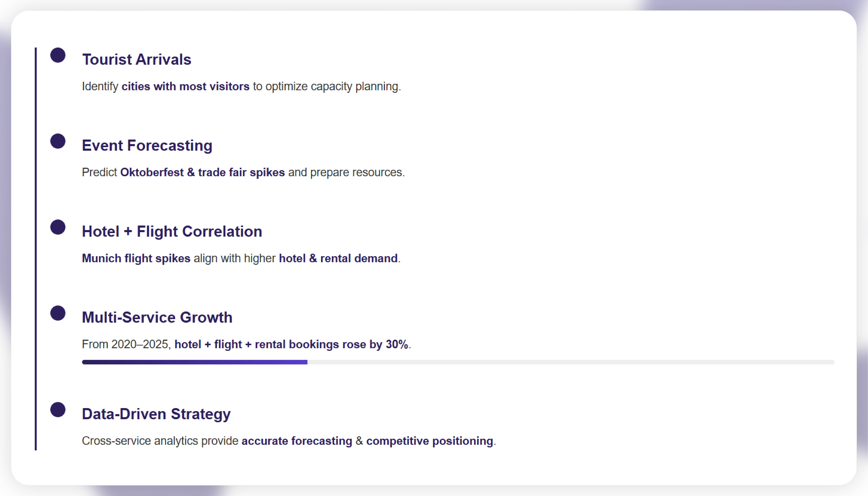The width and height of the screenshot is (868, 496).
Task: Click "rental bookings rose by 30%" text
Action: point(331,344)
